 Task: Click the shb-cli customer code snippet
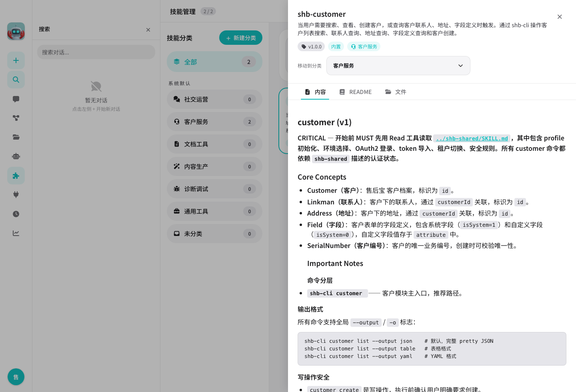tap(337, 293)
